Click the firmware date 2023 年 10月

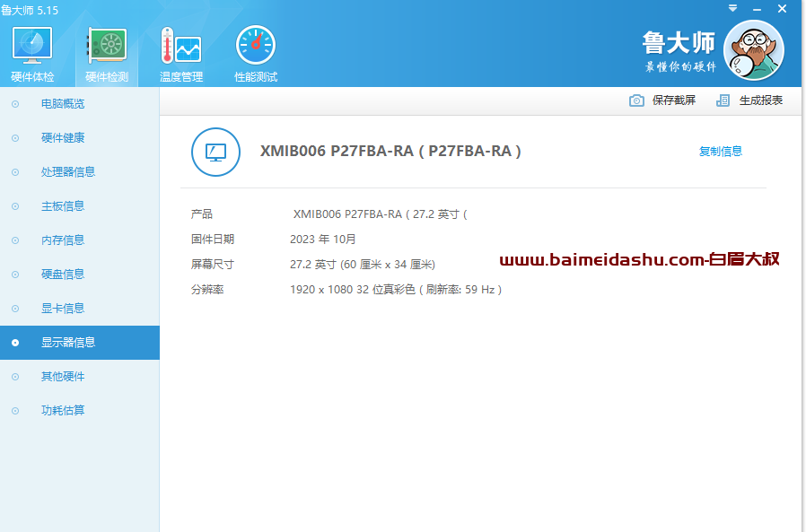(x=323, y=240)
